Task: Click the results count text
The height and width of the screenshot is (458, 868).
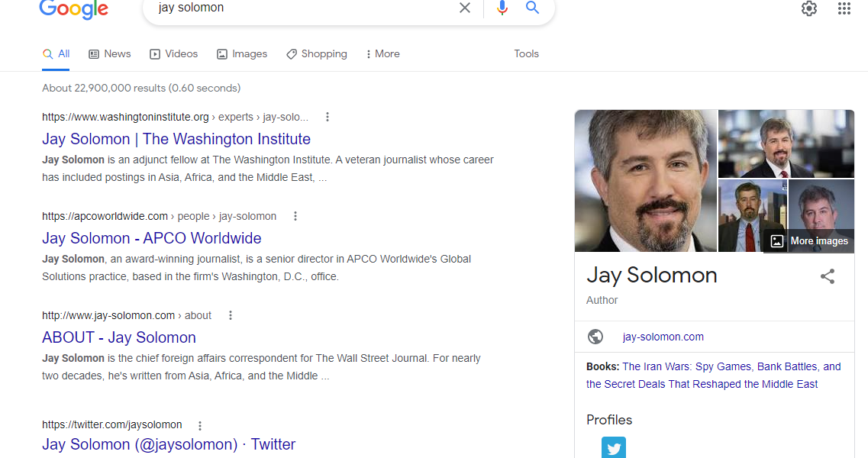Action: click(141, 88)
